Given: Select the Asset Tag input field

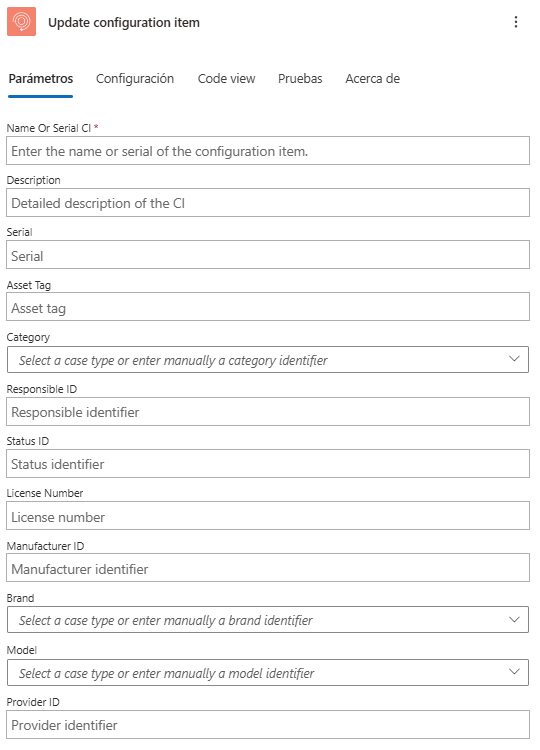Looking at the screenshot, I should click(268, 307).
